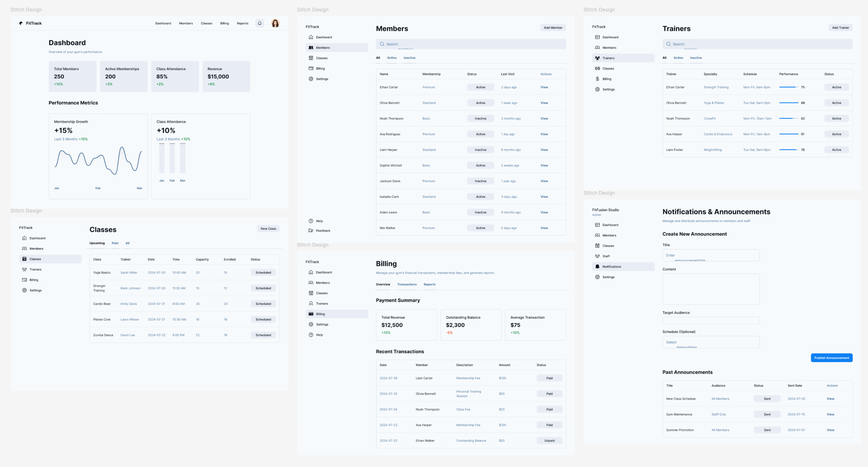Click the Dashboard layout icon in Trainers sidebar
Screen dimensions: 868x467
597,37
